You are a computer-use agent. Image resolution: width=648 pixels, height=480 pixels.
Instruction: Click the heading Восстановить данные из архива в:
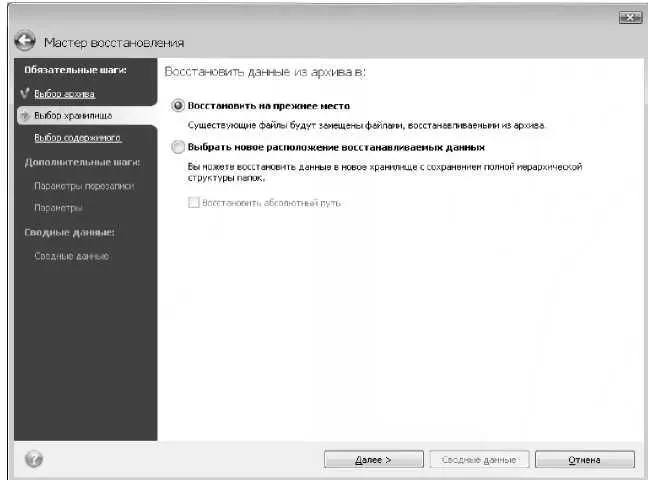click(x=265, y=72)
